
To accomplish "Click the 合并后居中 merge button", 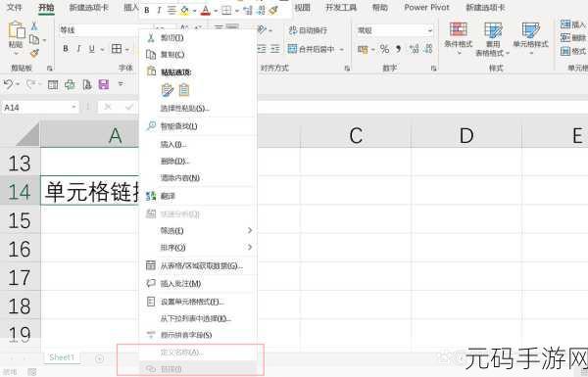I will (x=312, y=49).
